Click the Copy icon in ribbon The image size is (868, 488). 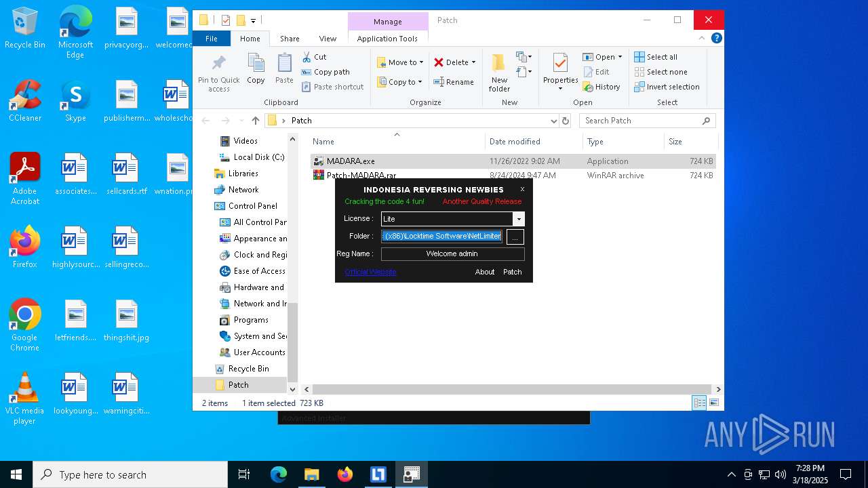pos(256,68)
